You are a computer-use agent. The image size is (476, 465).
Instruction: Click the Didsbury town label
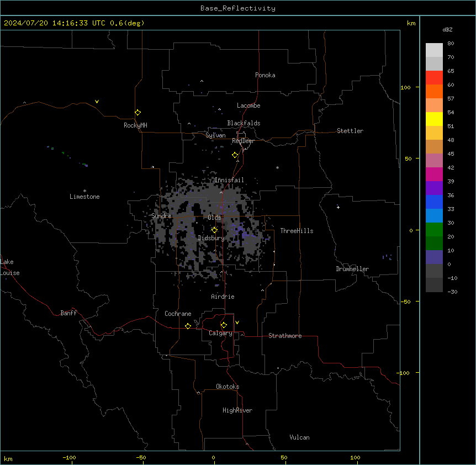pos(211,238)
